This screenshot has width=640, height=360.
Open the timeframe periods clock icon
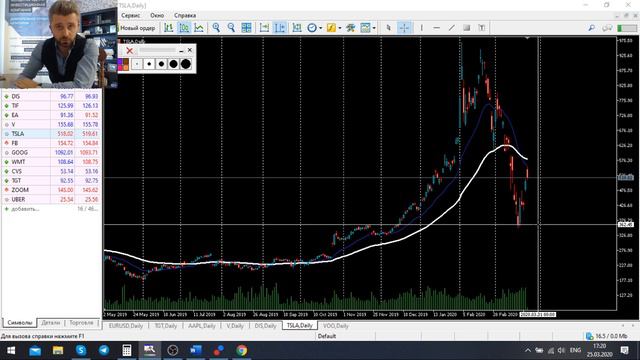click(x=312, y=28)
